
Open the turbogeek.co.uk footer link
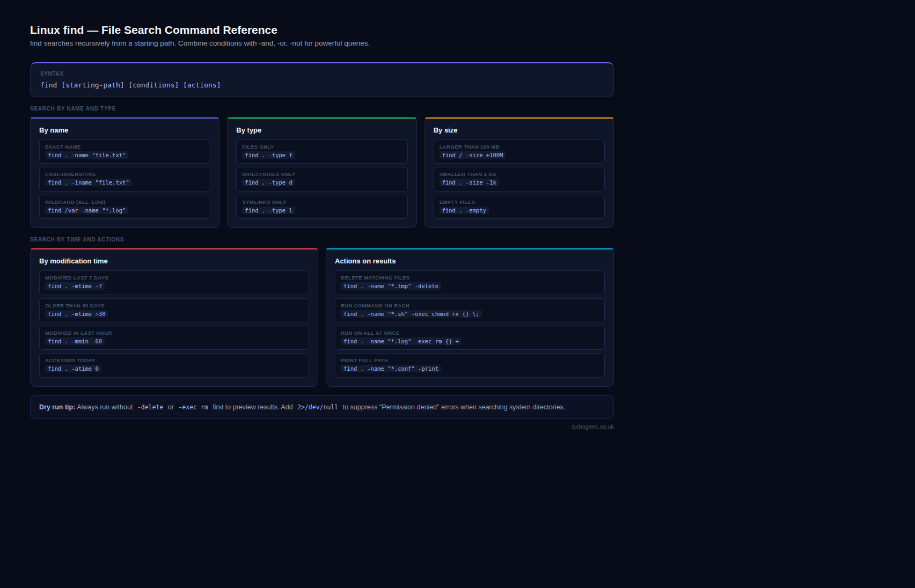592,427
